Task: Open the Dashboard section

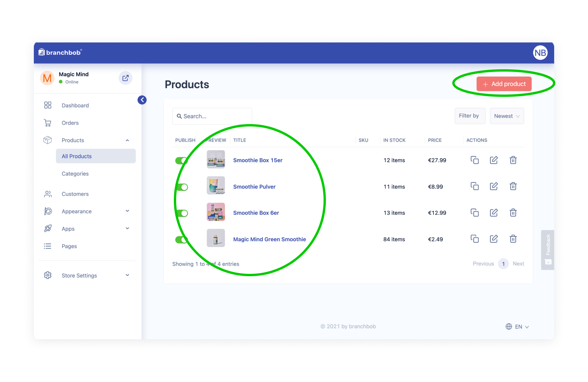Action: (x=75, y=105)
